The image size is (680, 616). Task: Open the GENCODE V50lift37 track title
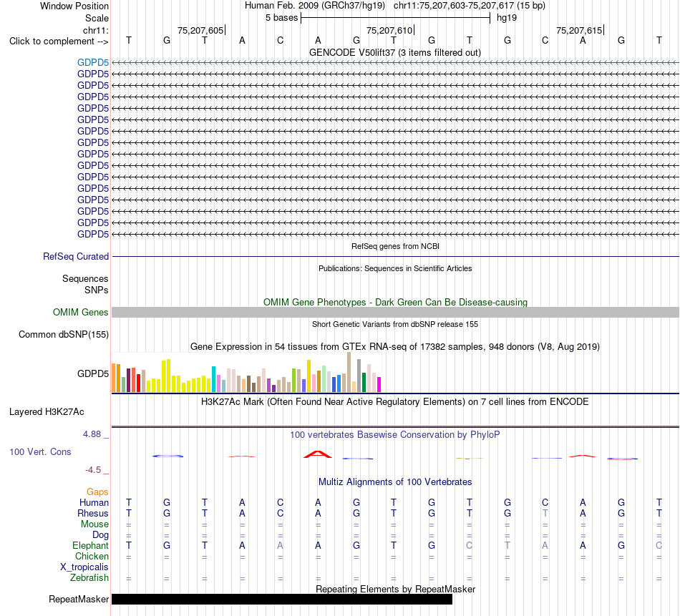394,52
